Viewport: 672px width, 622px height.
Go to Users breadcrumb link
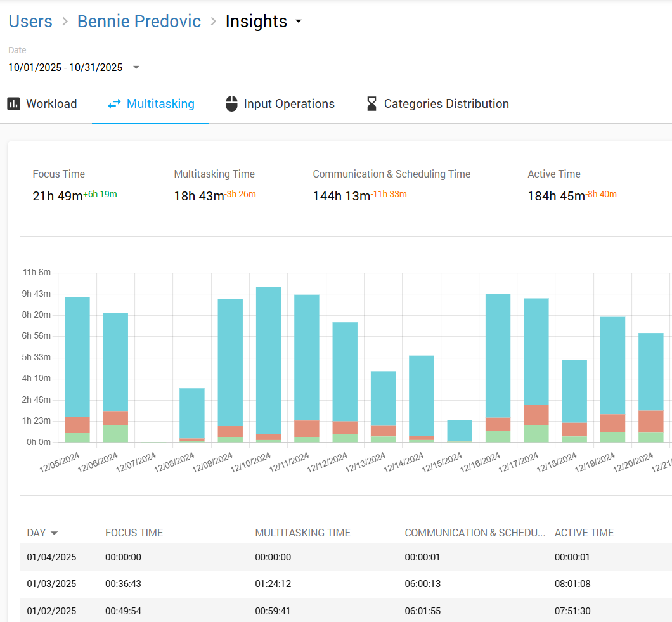(x=30, y=22)
